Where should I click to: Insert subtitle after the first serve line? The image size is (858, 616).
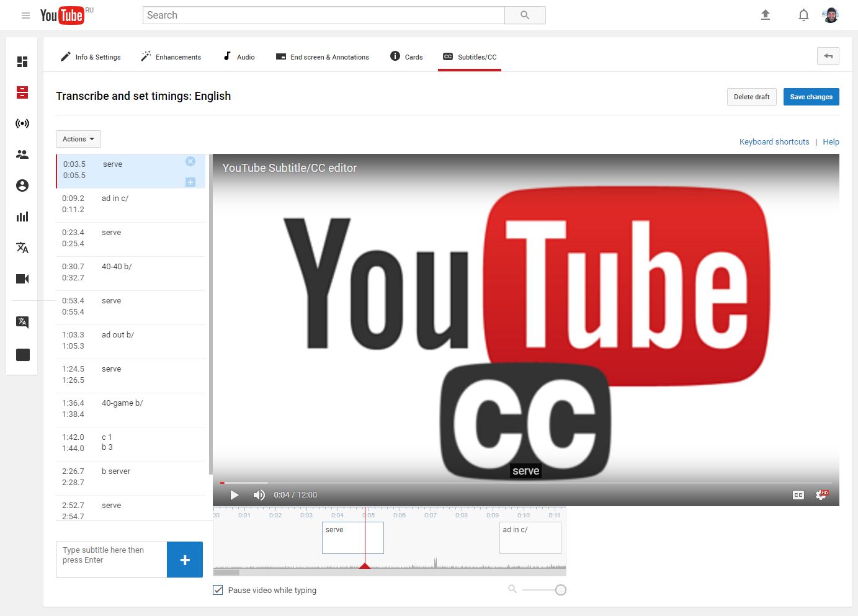[x=190, y=182]
